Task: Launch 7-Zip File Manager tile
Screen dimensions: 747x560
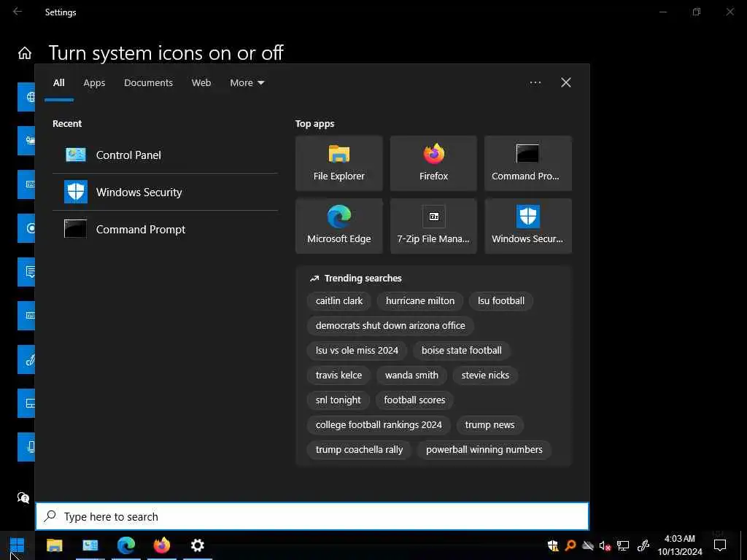Action: pyautogui.click(x=433, y=226)
